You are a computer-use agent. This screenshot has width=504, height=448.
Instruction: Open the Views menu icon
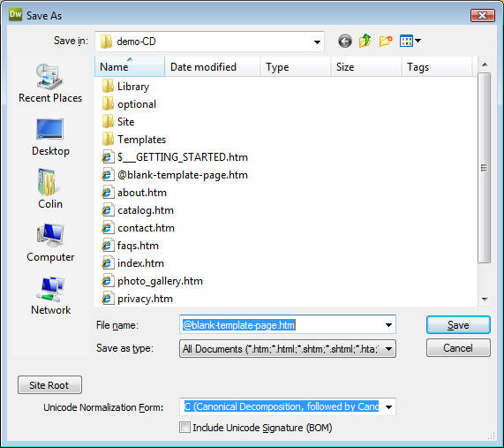point(410,41)
